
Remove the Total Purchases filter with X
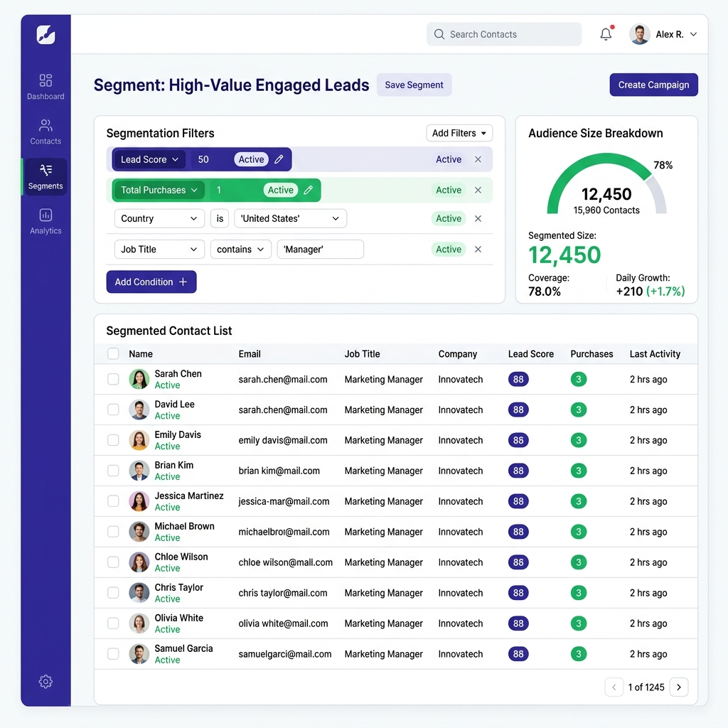(478, 190)
